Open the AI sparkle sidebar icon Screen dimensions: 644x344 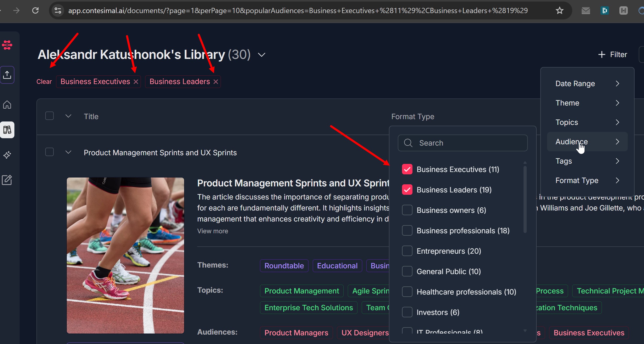[7, 155]
